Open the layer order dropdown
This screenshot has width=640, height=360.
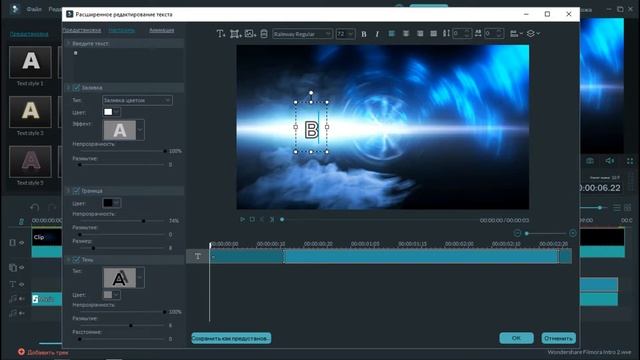(x=533, y=33)
